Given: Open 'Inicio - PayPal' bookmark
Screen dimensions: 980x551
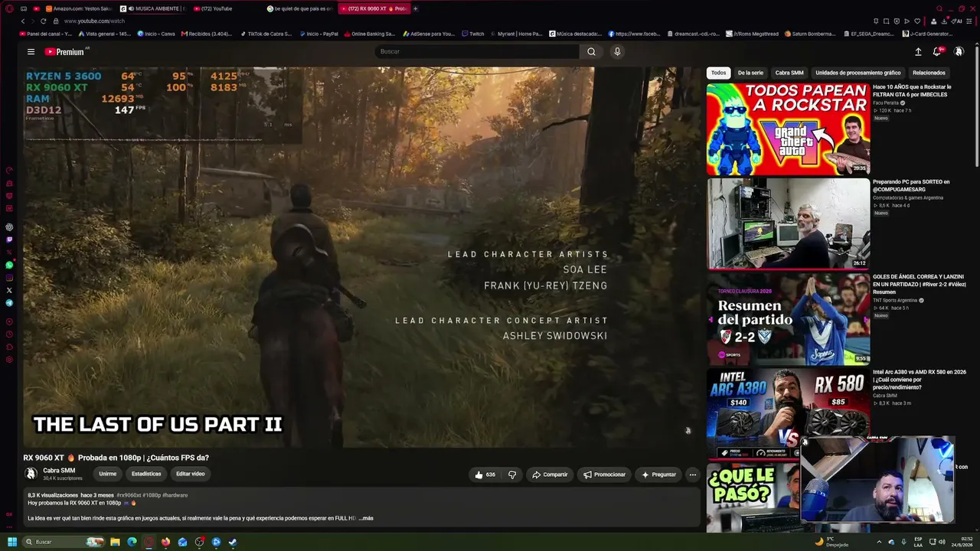Looking at the screenshot, I should (x=319, y=34).
